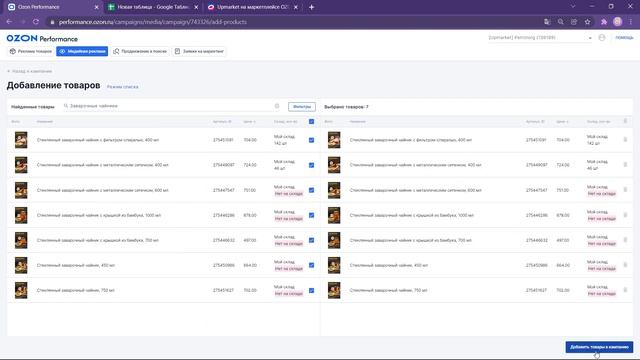
Task: Delete selected teapot заварочный чайник 750 мл
Action: (625, 290)
